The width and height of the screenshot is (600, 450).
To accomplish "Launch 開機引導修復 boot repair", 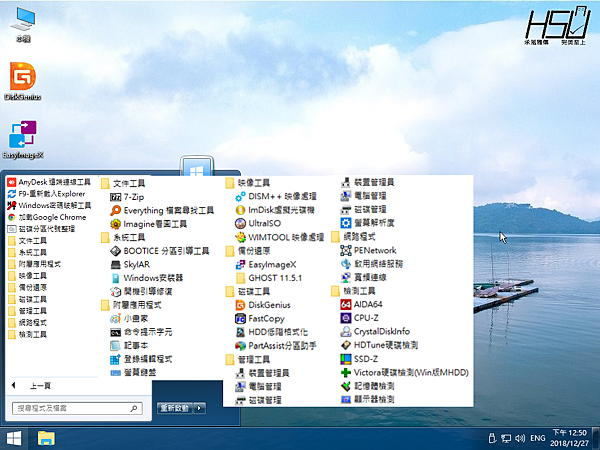I will tap(141, 291).
